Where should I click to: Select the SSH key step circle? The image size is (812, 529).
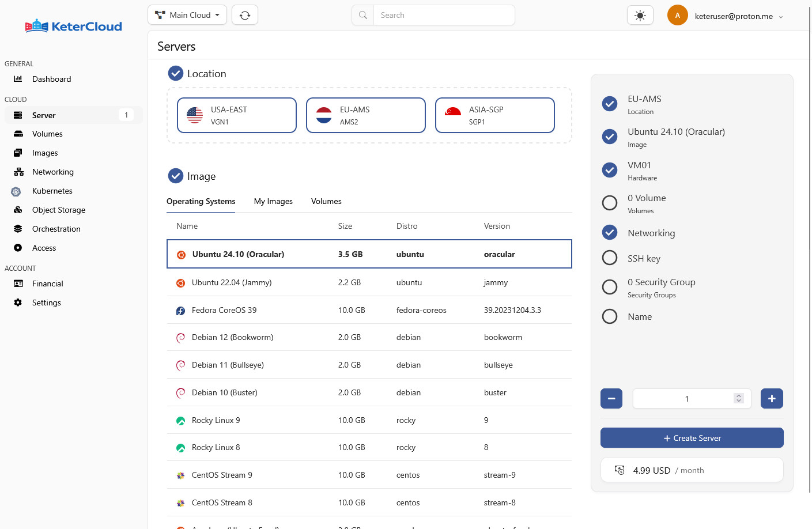(x=609, y=258)
